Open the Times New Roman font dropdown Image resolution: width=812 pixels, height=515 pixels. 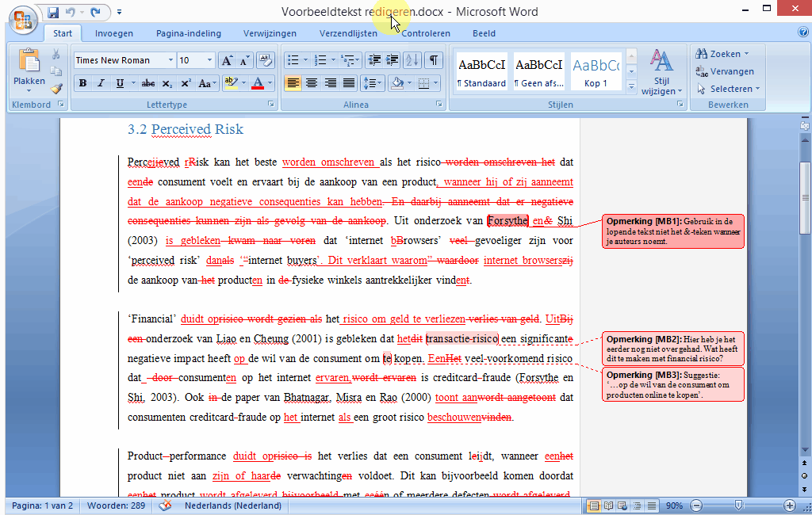tap(170, 60)
